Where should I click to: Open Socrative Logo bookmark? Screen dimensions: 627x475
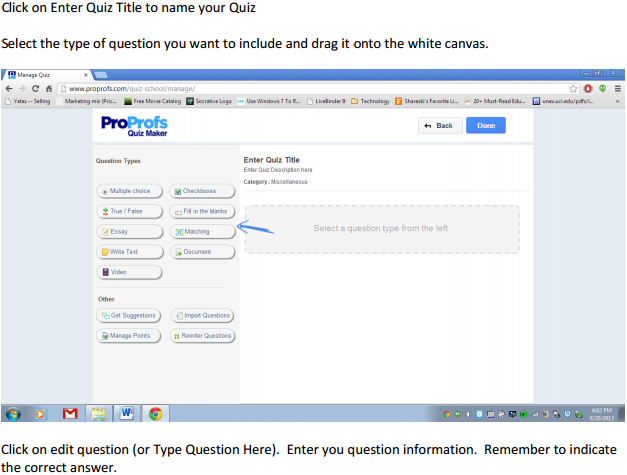point(210,102)
